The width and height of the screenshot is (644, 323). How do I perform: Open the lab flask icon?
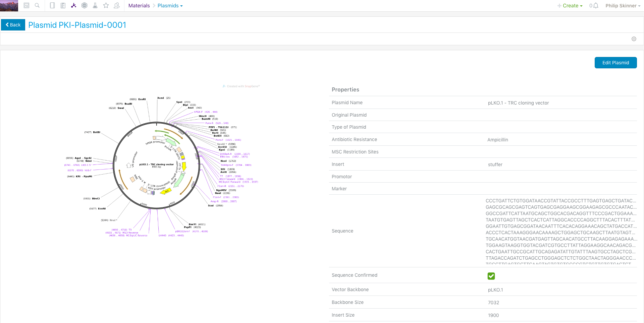coord(95,5)
